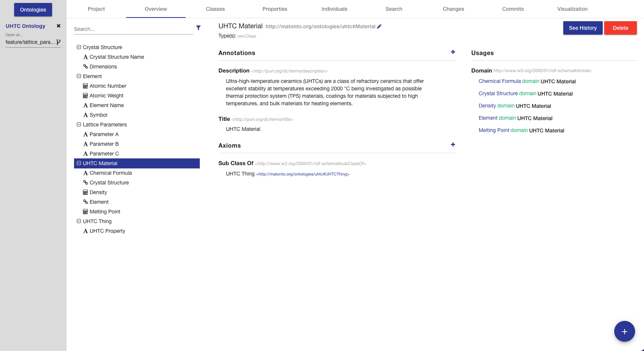Click the red Delete button
The width and height of the screenshot is (644, 351).
click(620, 28)
